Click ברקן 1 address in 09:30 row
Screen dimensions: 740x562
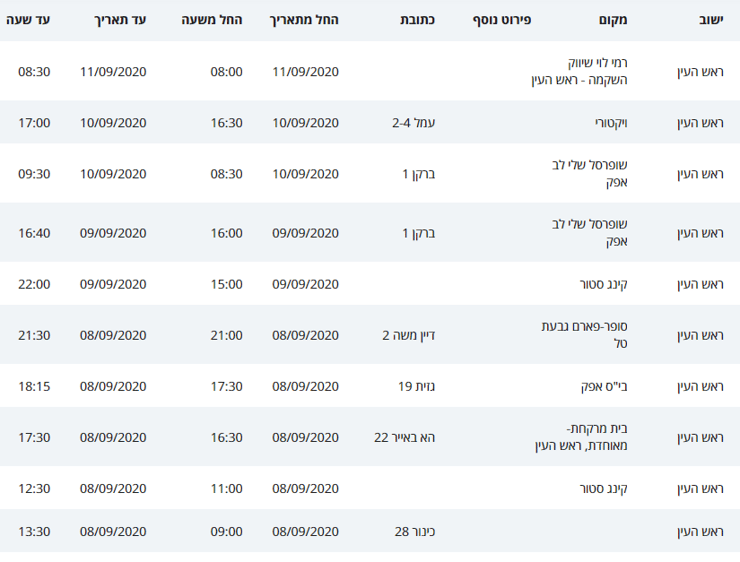[x=418, y=174]
